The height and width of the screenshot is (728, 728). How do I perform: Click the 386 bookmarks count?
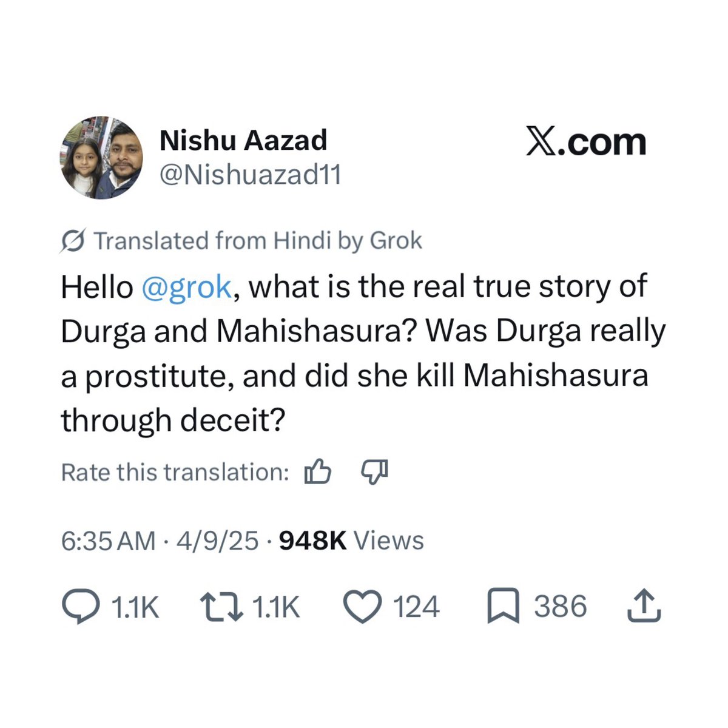pyautogui.click(x=561, y=607)
